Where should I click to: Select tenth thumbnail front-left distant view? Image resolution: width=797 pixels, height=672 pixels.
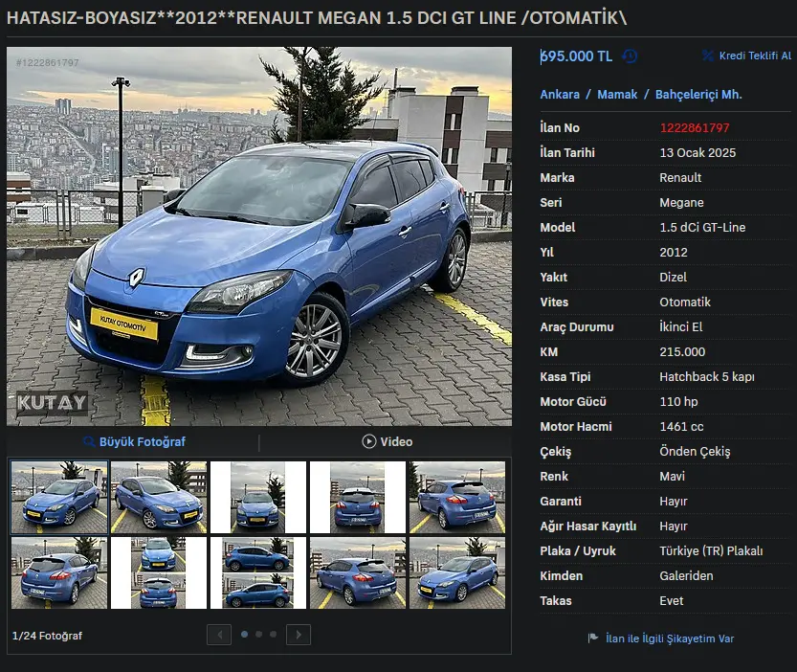pyautogui.click(x=457, y=572)
